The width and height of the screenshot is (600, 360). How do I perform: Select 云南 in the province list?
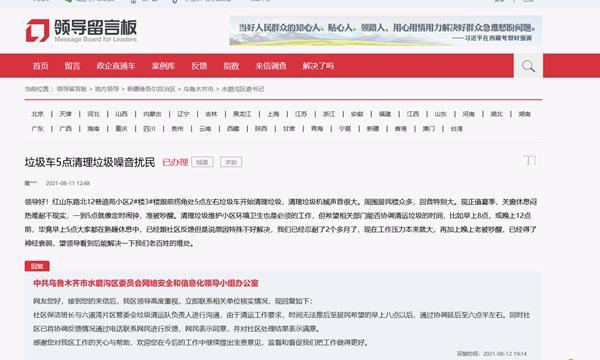(205, 129)
